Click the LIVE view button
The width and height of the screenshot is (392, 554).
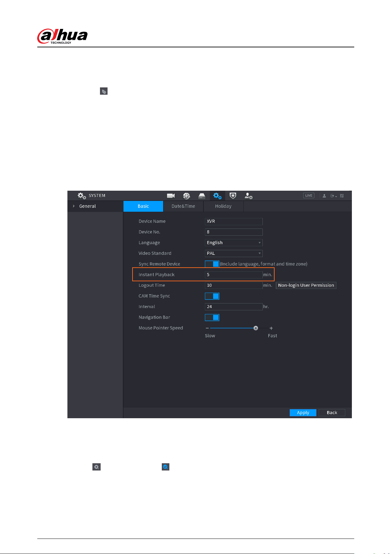tap(309, 196)
